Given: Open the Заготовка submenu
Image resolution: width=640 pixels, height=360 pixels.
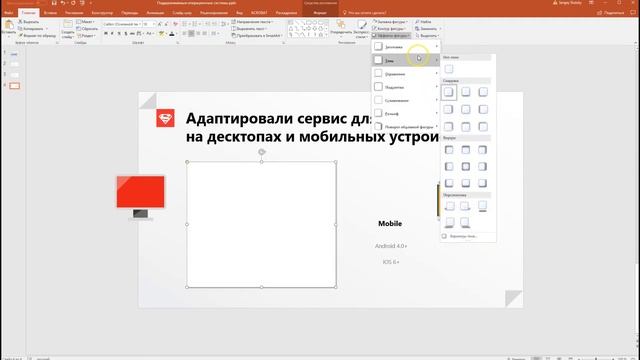Looking at the screenshot, I should coord(405,47).
